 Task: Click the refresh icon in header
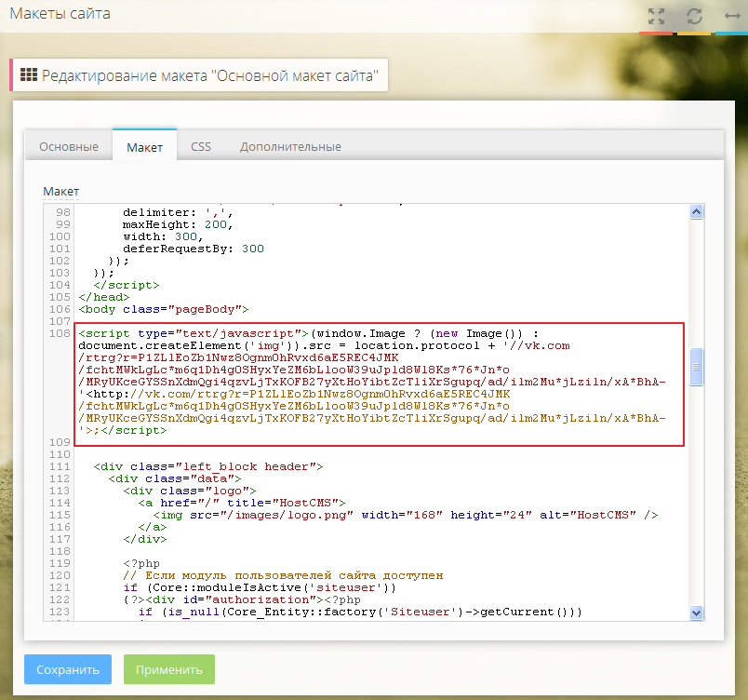tap(694, 16)
